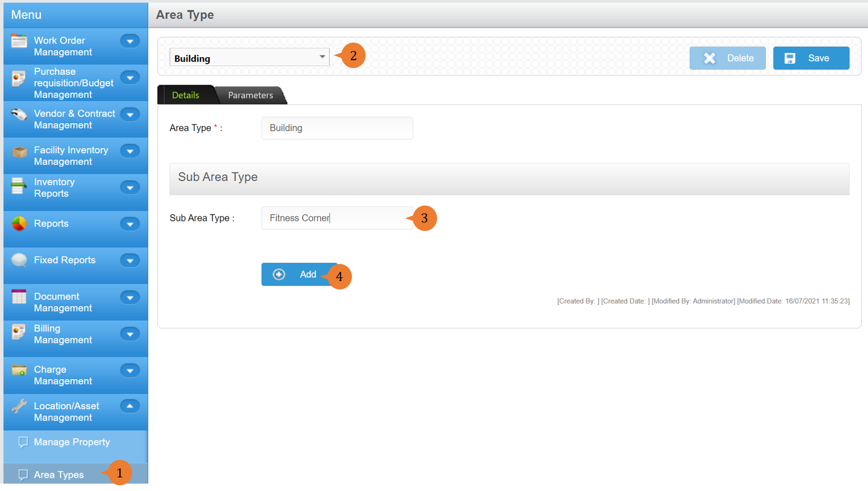Screen dimensions: 868x491
Task: Open the Building area type dropdown
Action: pyautogui.click(x=250, y=58)
